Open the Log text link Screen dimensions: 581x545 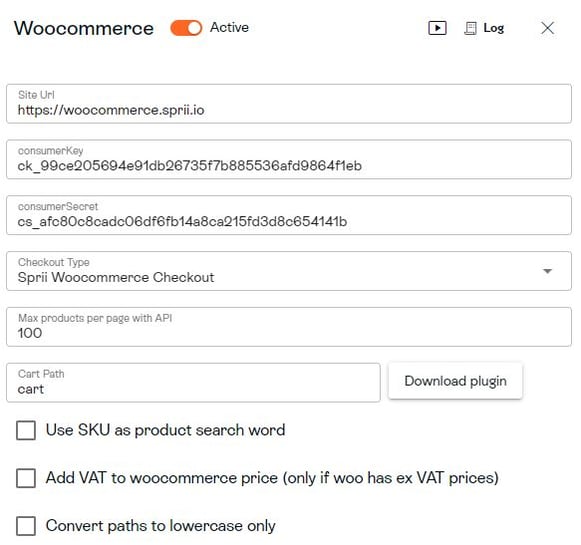[x=494, y=28]
